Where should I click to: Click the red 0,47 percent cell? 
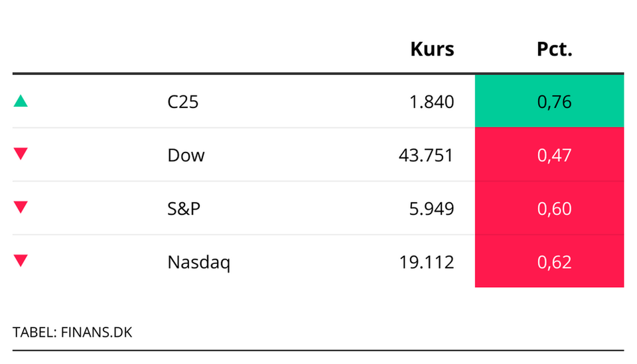coord(549,154)
